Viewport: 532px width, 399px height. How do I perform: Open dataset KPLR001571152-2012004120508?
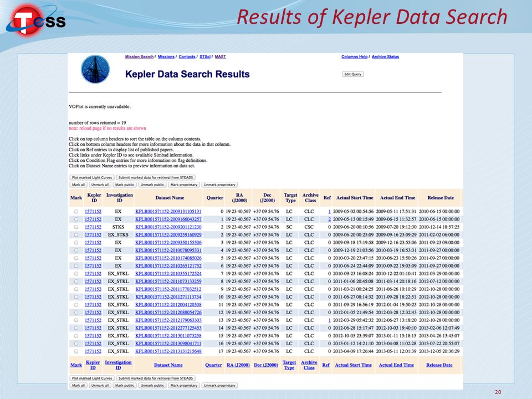[168, 305]
